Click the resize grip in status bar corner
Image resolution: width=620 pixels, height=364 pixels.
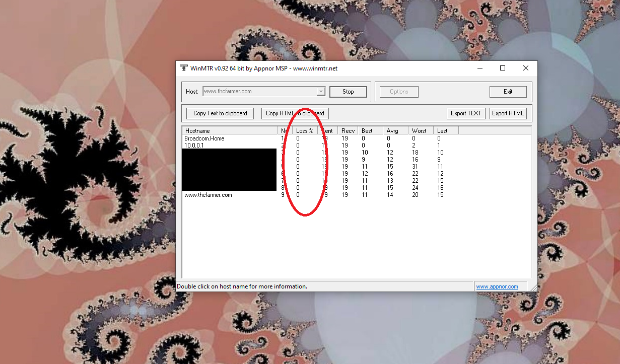pyautogui.click(x=533, y=287)
